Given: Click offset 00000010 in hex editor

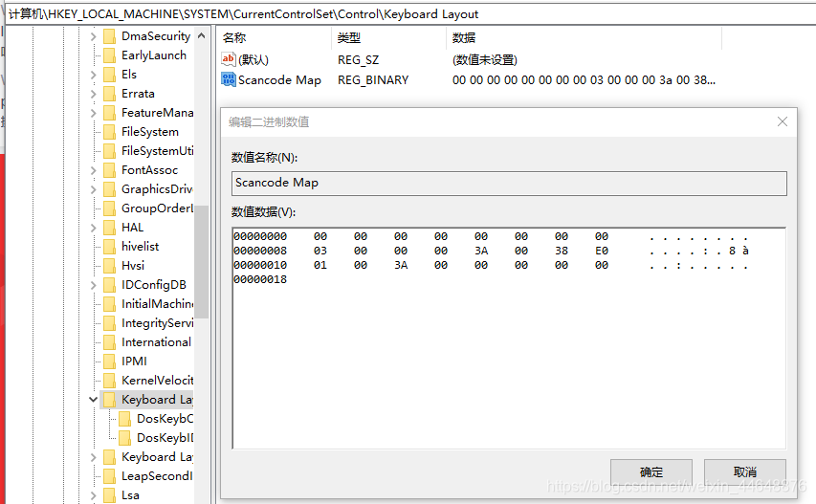Looking at the screenshot, I should pos(260,265).
